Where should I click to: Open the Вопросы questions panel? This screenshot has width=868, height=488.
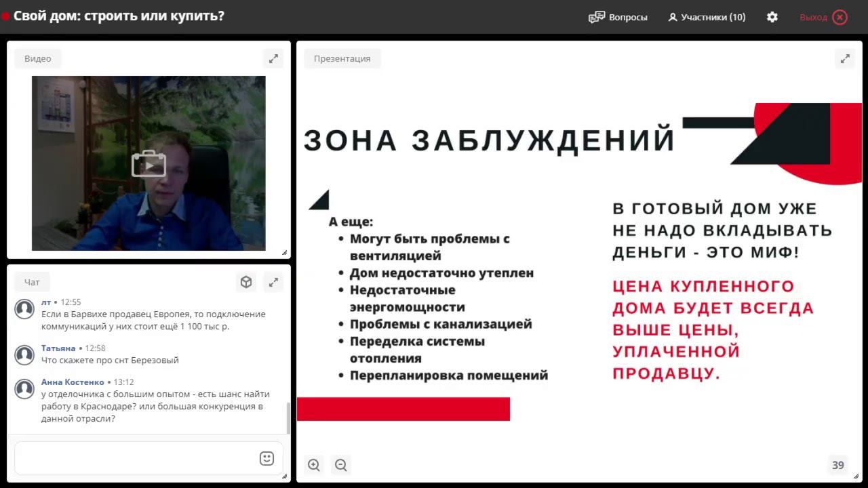(x=618, y=17)
